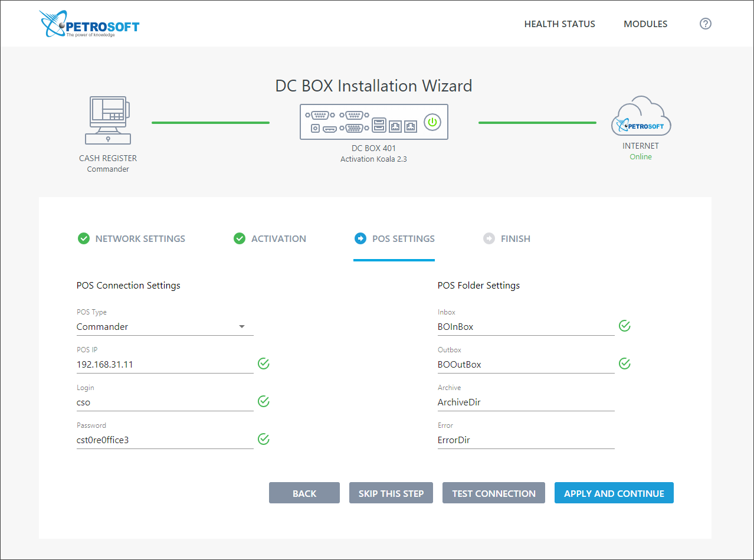
Task: Click the Archive folder input field
Action: coord(526,402)
